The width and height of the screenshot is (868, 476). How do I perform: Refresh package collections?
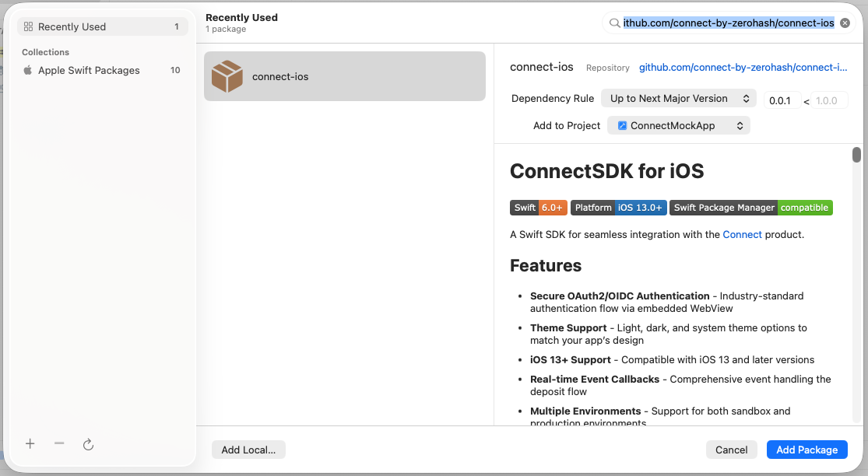88,444
